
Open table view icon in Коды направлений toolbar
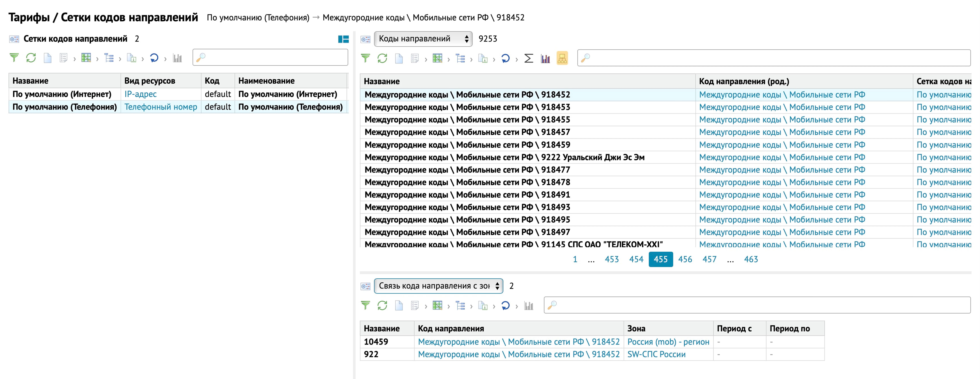tap(438, 58)
